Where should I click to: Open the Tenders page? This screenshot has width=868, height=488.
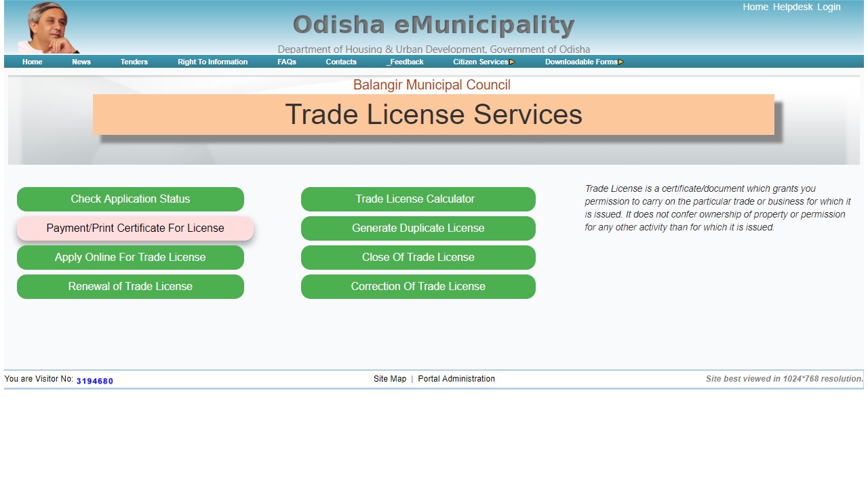point(134,62)
